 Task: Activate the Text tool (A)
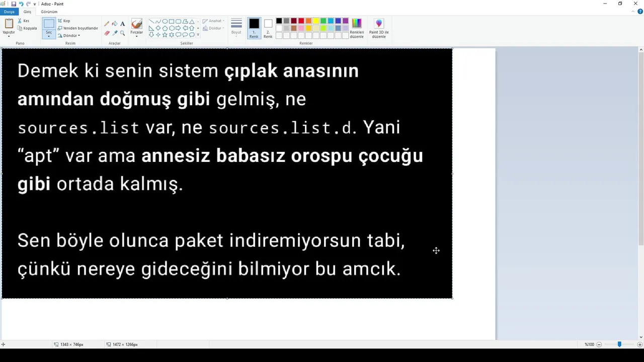point(122,24)
